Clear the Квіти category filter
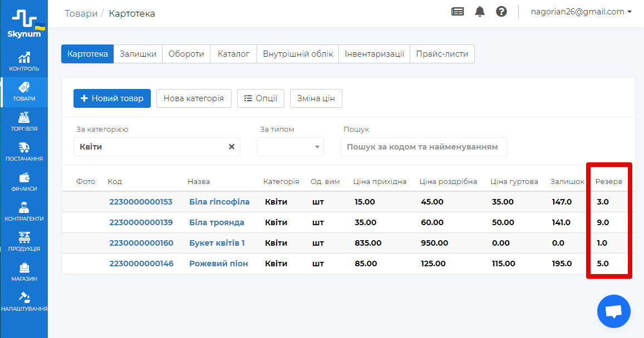This screenshot has height=338, width=644. pos(232,147)
